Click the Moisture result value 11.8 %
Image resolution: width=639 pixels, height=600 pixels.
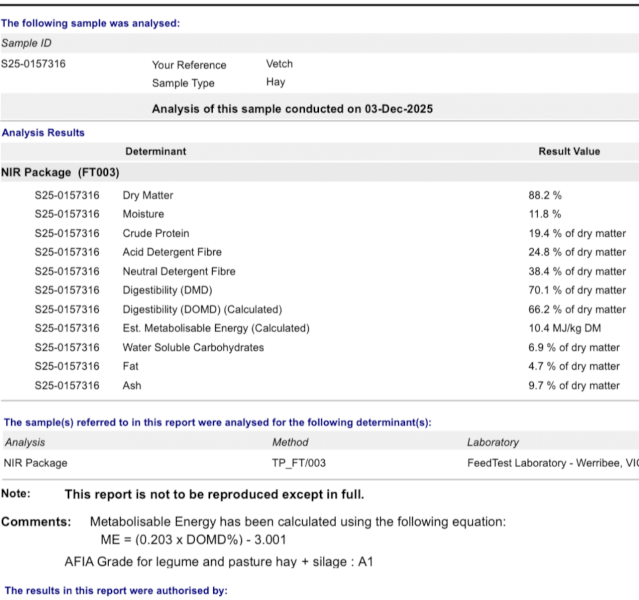click(544, 214)
